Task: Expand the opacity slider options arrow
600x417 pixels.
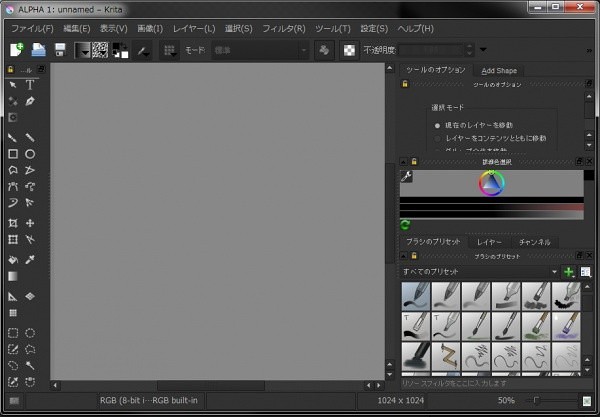Action: [x=483, y=50]
